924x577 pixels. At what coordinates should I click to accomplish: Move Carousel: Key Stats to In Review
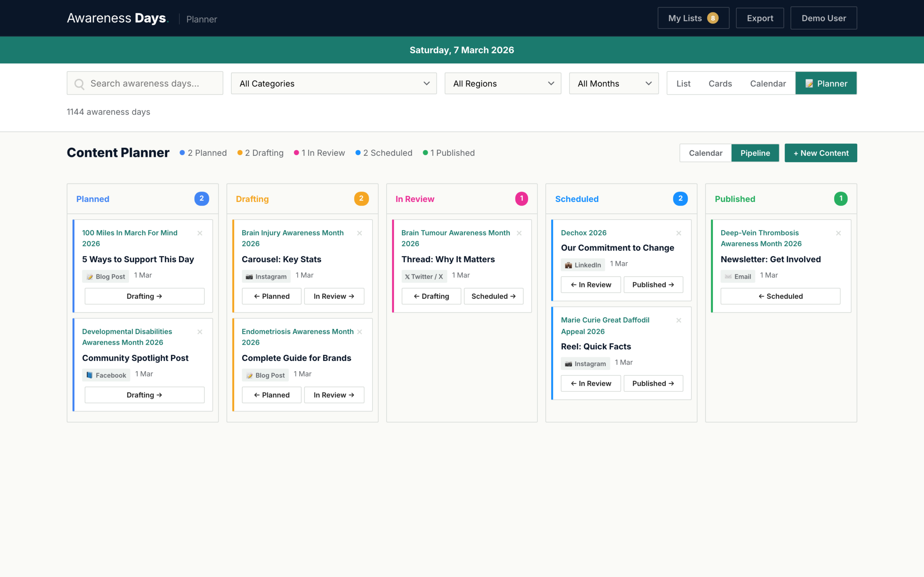[x=334, y=296]
